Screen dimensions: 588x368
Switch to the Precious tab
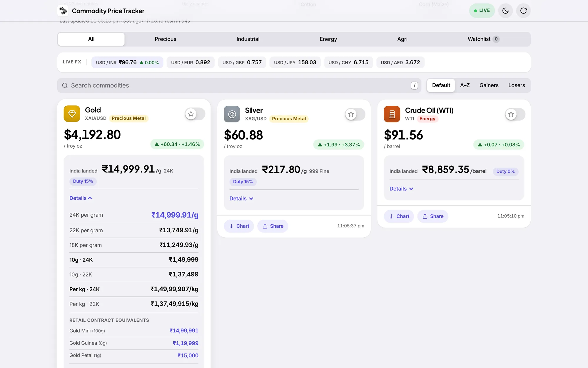[166, 39]
